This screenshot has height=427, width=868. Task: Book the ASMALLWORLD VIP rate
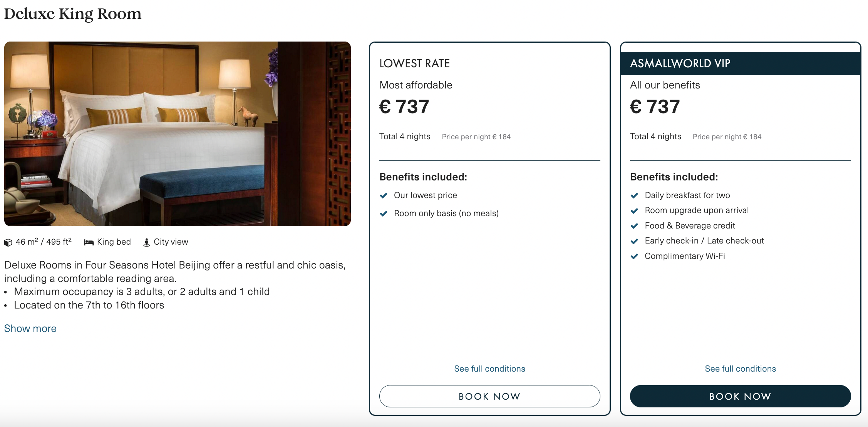(x=740, y=396)
